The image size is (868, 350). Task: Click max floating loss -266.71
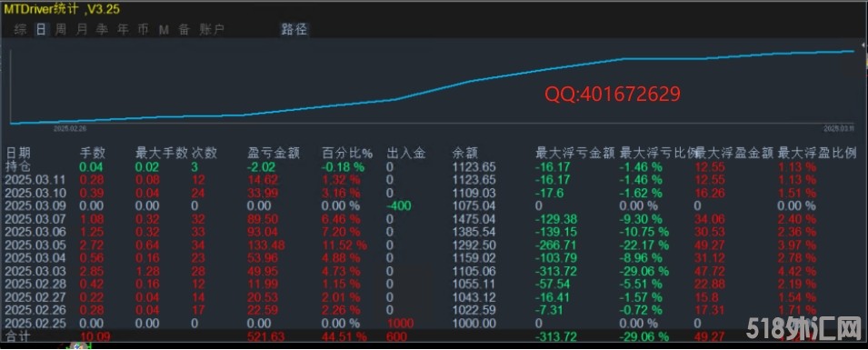point(555,245)
